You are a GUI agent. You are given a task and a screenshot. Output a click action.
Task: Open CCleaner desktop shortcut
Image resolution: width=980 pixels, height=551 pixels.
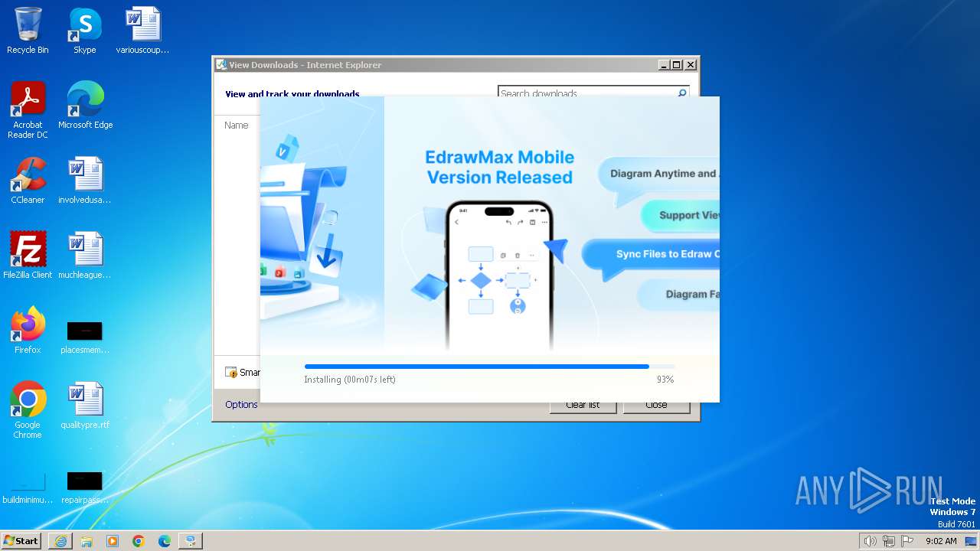click(x=28, y=181)
